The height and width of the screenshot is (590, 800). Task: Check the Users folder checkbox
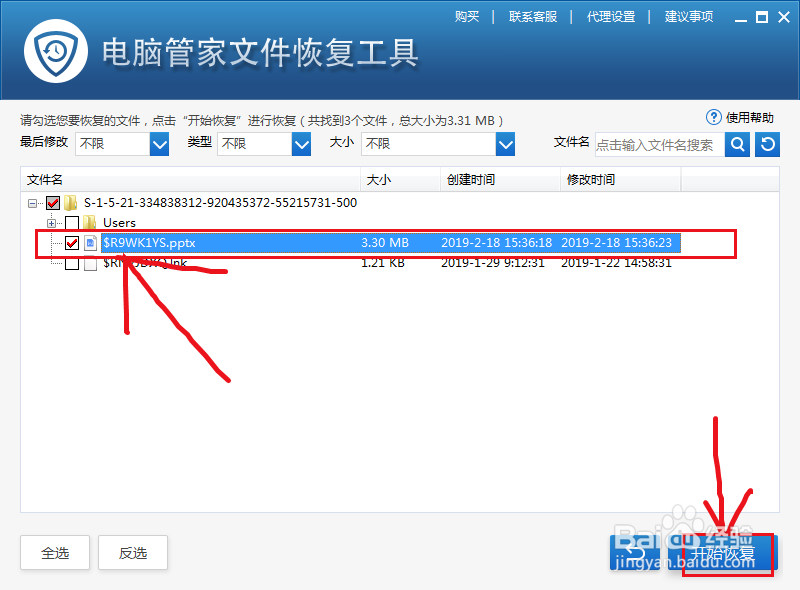tap(71, 222)
